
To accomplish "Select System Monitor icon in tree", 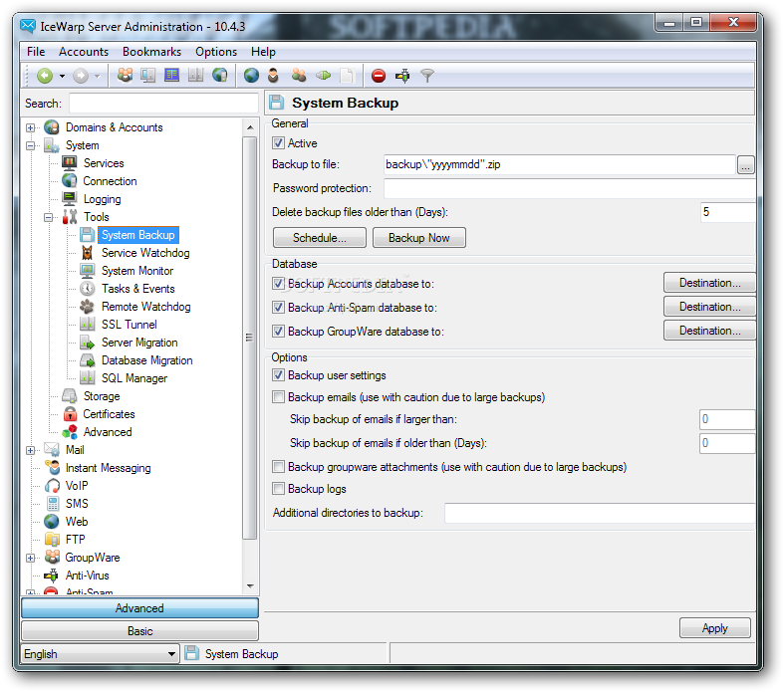I will 87,271.
